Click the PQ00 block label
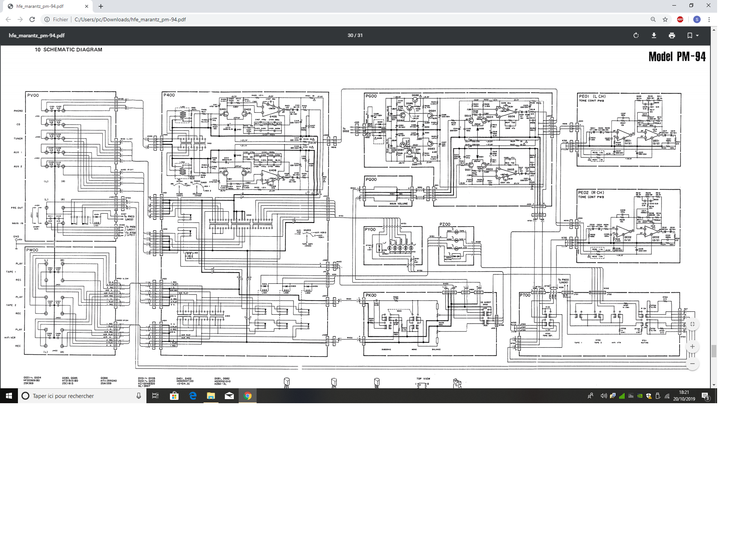The width and height of the screenshot is (747, 560). 371,180
